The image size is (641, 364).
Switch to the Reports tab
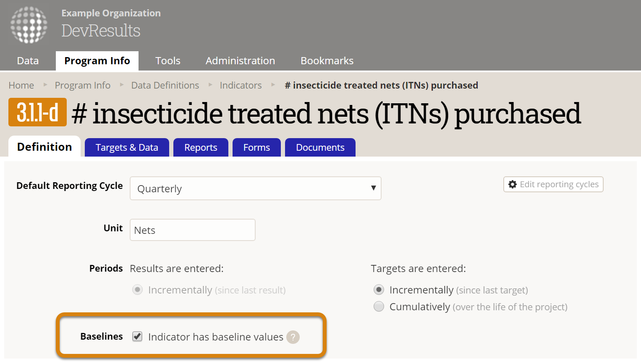(201, 147)
